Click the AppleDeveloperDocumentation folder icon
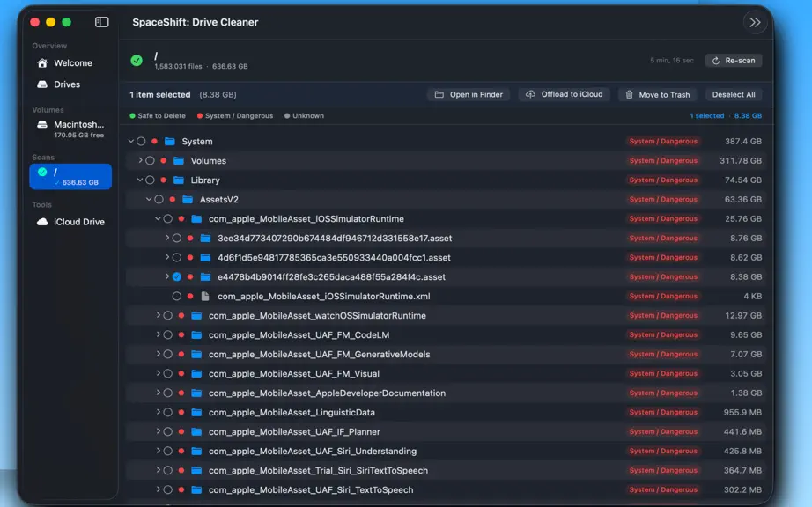 click(x=196, y=393)
